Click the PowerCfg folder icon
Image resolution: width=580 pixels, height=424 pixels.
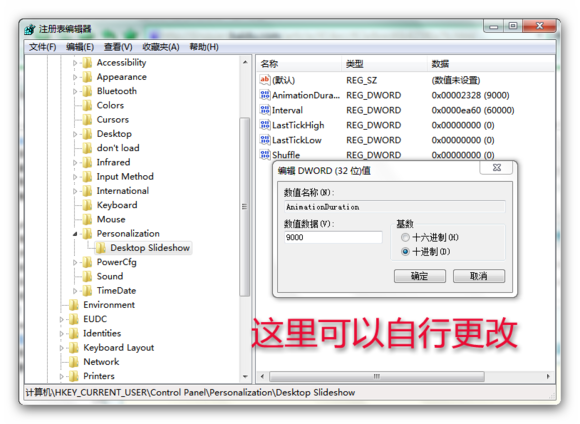click(x=87, y=262)
